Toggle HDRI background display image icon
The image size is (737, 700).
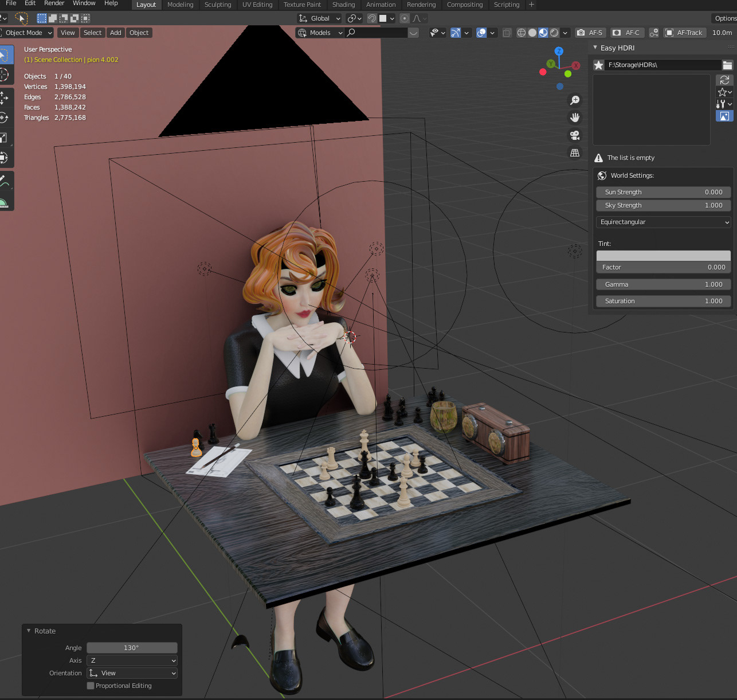tap(724, 116)
